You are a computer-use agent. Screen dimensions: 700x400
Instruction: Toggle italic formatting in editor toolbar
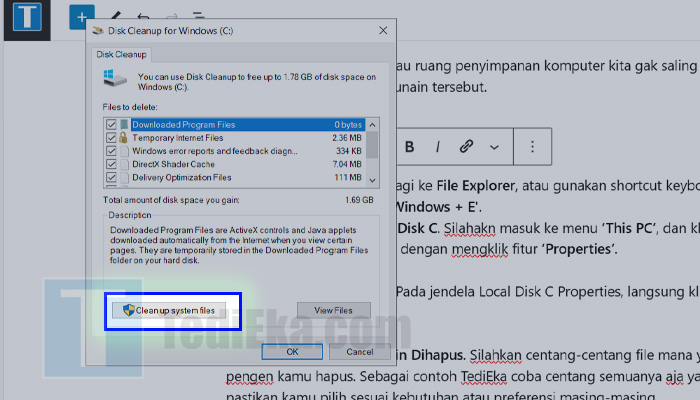[x=438, y=146]
